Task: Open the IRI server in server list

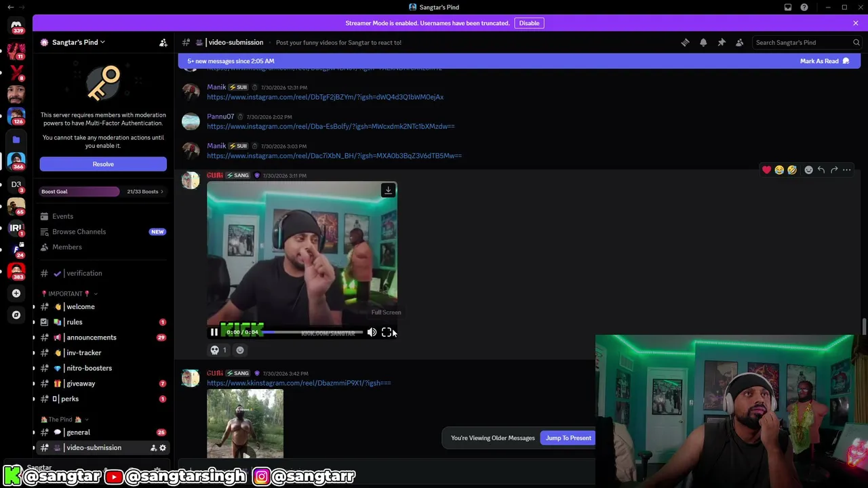Action: (16, 228)
